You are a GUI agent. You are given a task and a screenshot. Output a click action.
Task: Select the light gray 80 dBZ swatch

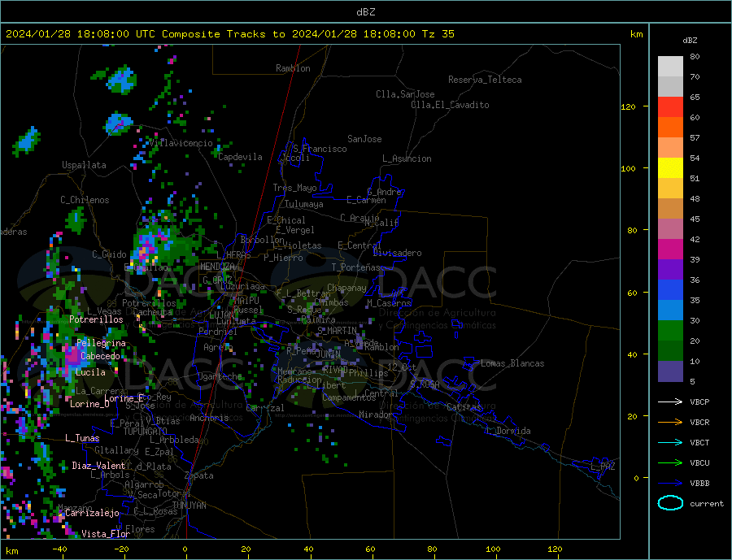point(670,67)
